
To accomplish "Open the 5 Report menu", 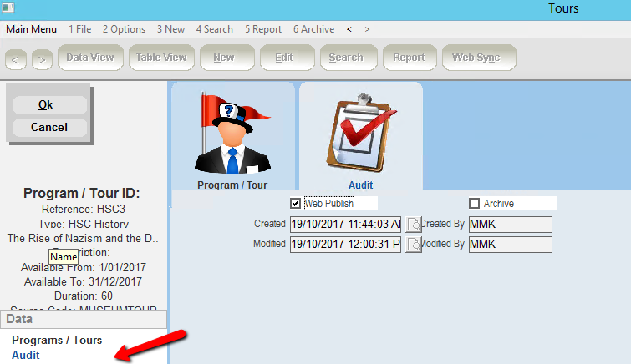I will (263, 29).
